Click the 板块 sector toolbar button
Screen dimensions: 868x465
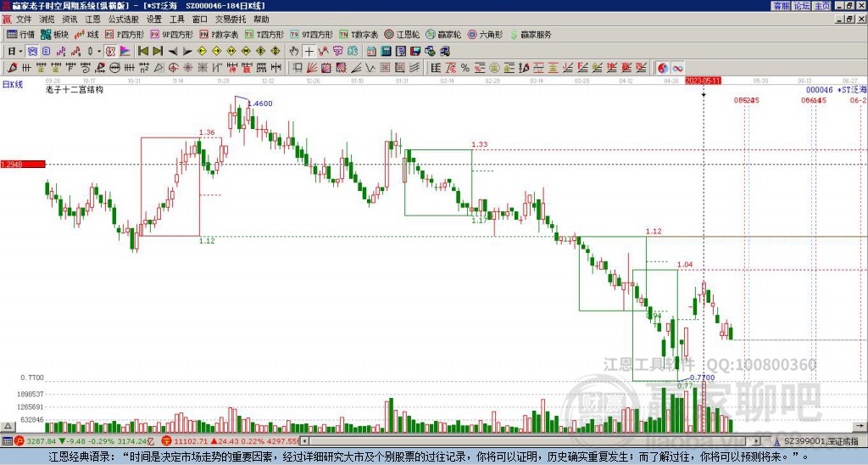[55, 34]
